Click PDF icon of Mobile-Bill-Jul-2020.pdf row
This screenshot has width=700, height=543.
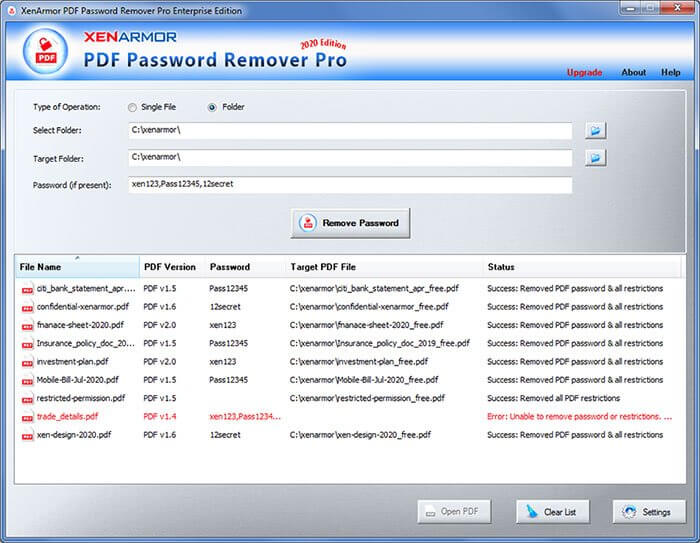27,381
